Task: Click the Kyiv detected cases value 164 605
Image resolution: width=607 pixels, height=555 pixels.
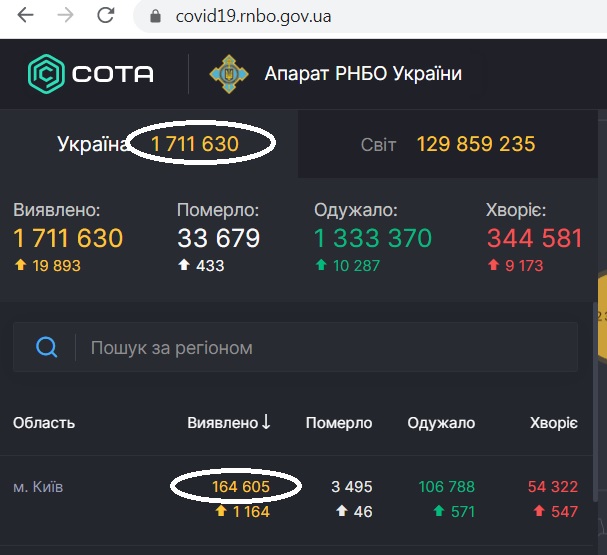Action: tap(240, 486)
